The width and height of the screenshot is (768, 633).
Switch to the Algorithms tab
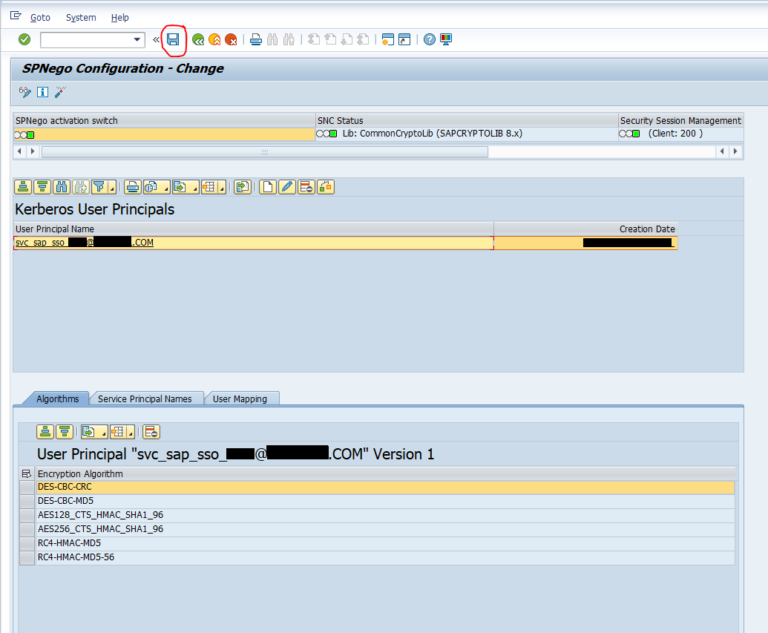[x=58, y=399]
